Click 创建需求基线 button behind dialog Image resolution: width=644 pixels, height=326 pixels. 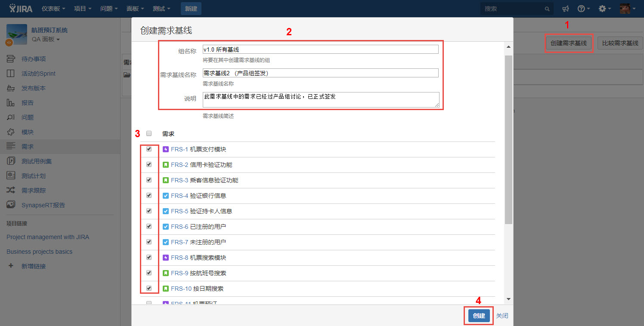tap(569, 43)
